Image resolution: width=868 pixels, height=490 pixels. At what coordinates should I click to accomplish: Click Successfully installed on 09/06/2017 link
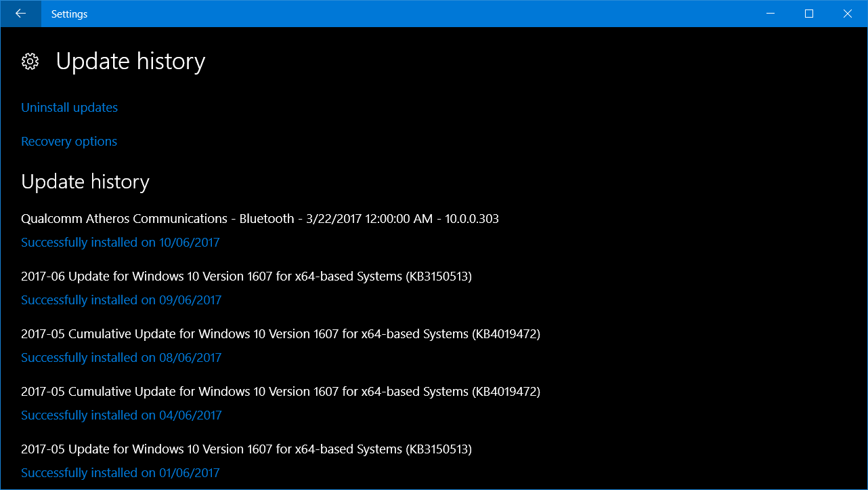121,300
